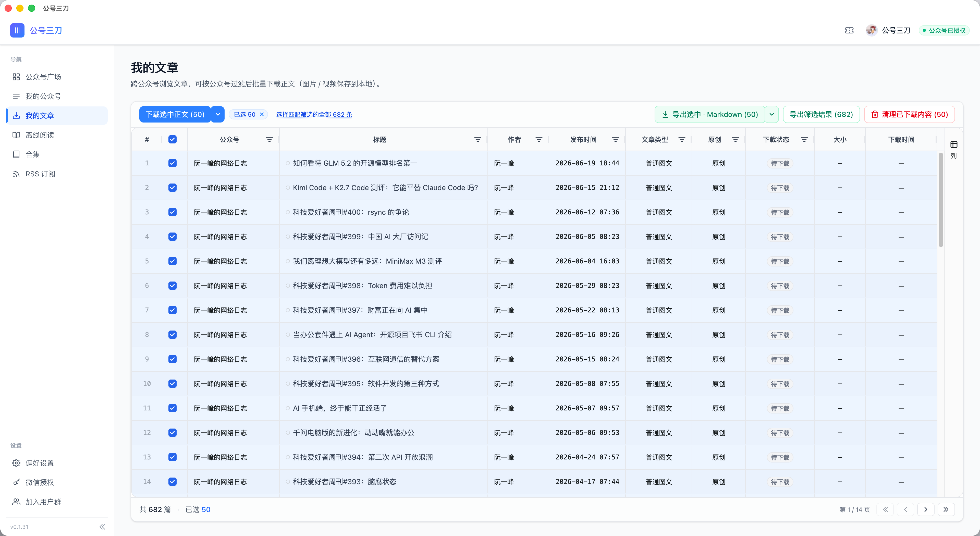Go to the next page
Image resolution: width=980 pixels, height=536 pixels.
point(926,509)
